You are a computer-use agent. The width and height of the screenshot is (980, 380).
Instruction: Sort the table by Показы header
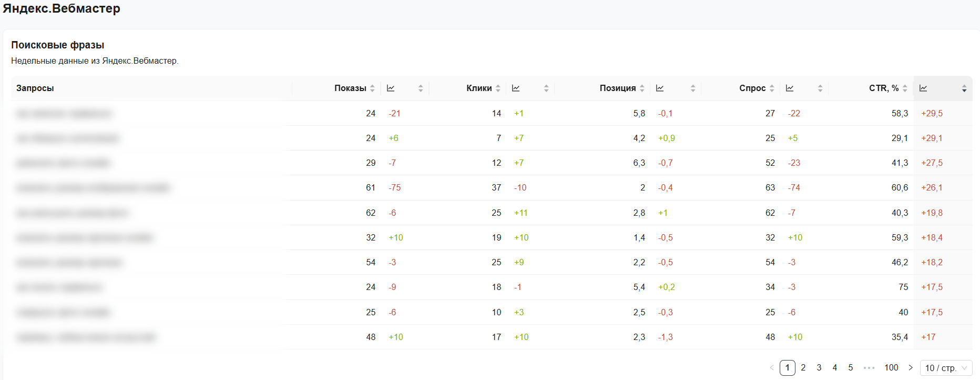coord(350,88)
